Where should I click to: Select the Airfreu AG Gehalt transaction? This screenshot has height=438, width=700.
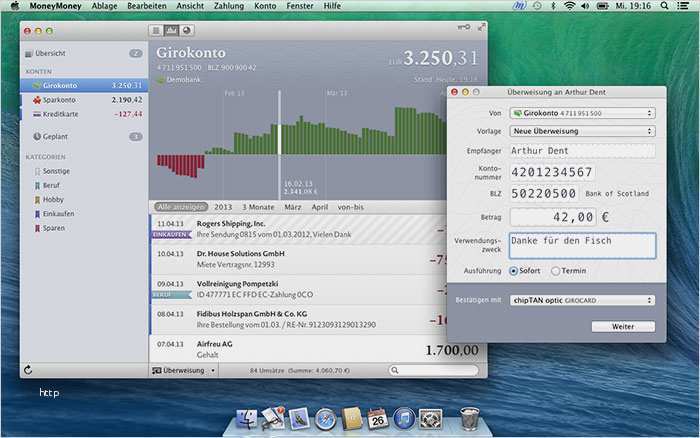tap(318, 349)
